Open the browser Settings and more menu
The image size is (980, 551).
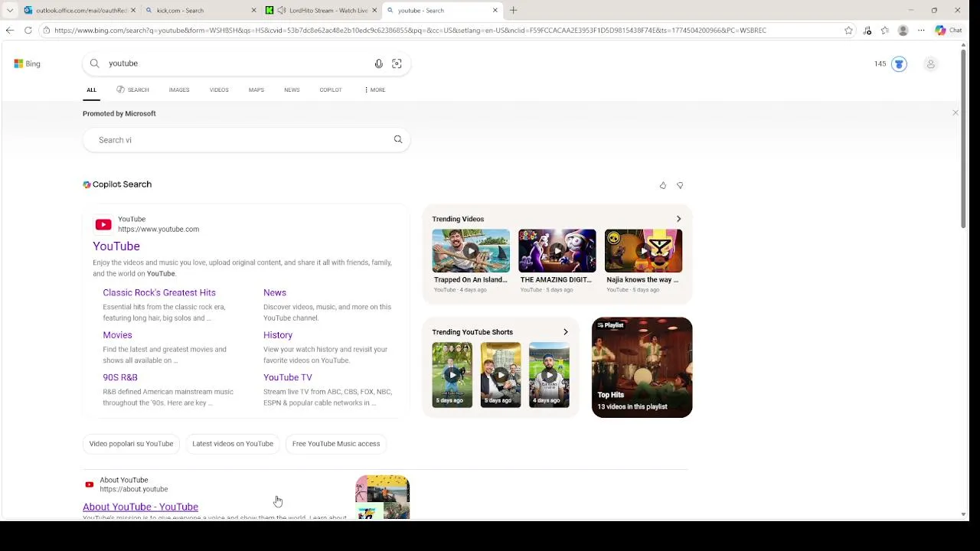pos(921,31)
